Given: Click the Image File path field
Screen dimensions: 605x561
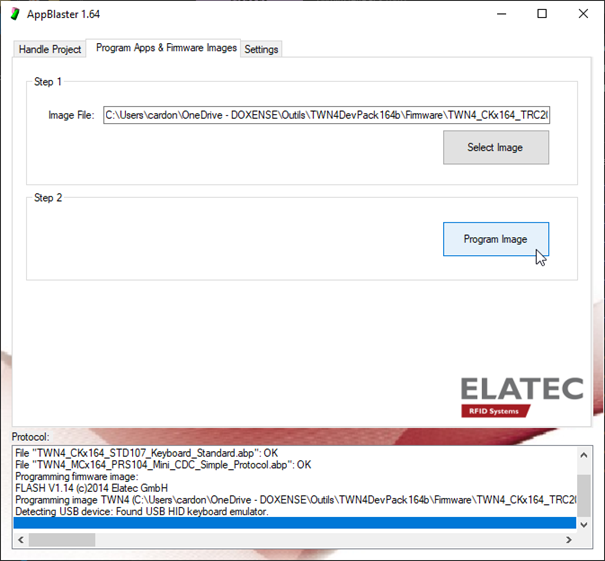Looking at the screenshot, I should pyautogui.click(x=326, y=115).
